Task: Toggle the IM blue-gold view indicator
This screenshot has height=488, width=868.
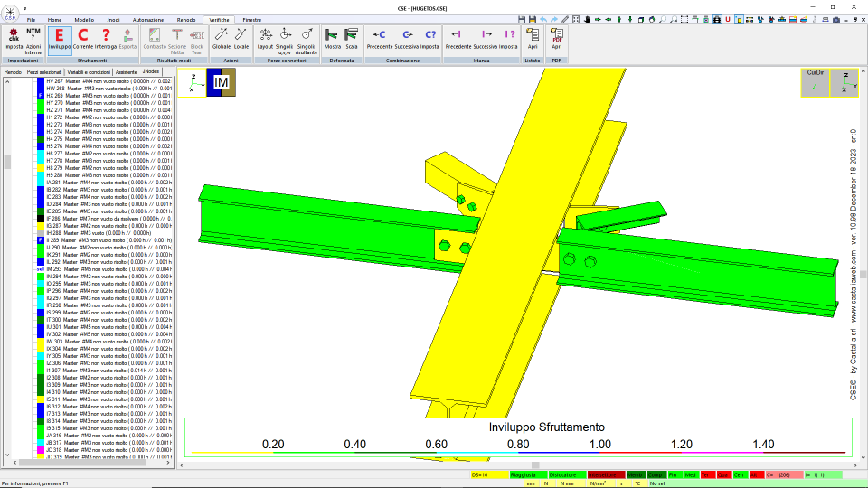Action: coord(221,82)
